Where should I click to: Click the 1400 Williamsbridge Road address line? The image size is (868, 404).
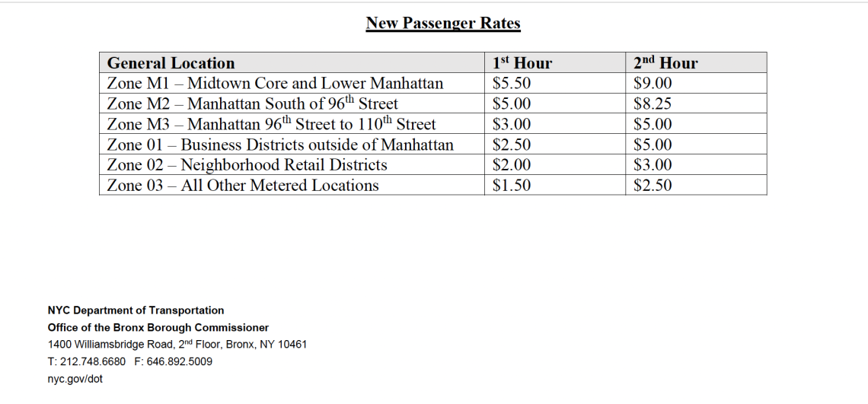coord(177,344)
